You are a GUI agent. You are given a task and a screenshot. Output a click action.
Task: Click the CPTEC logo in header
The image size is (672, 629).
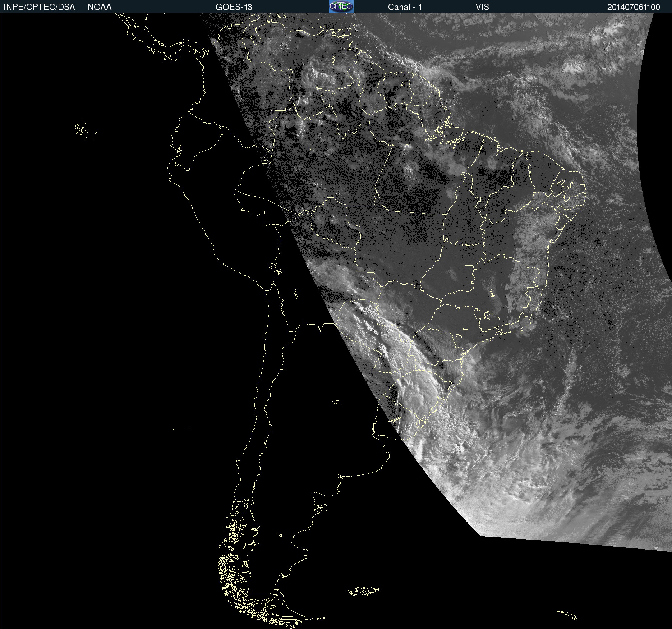coord(341,6)
